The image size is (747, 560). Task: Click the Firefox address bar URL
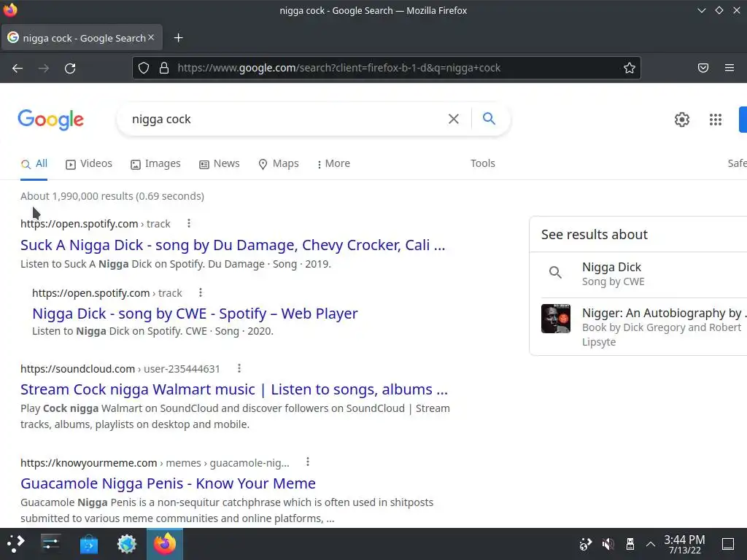point(338,68)
